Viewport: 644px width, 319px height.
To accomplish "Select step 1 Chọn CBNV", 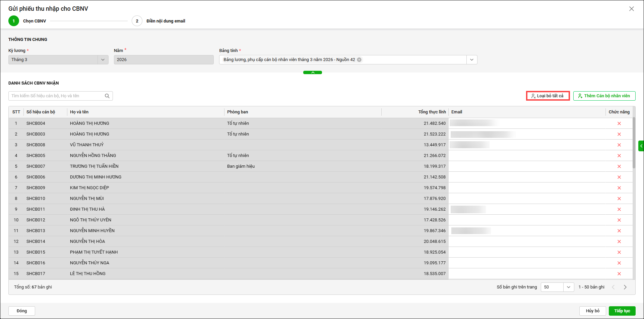I will (x=14, y=21).
